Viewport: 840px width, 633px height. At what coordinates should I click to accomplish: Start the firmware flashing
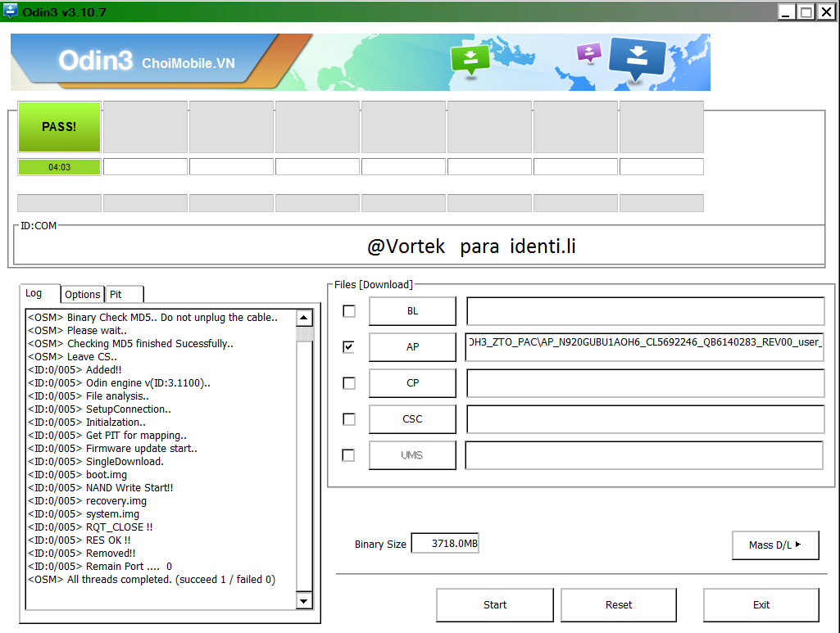[495, 604]
